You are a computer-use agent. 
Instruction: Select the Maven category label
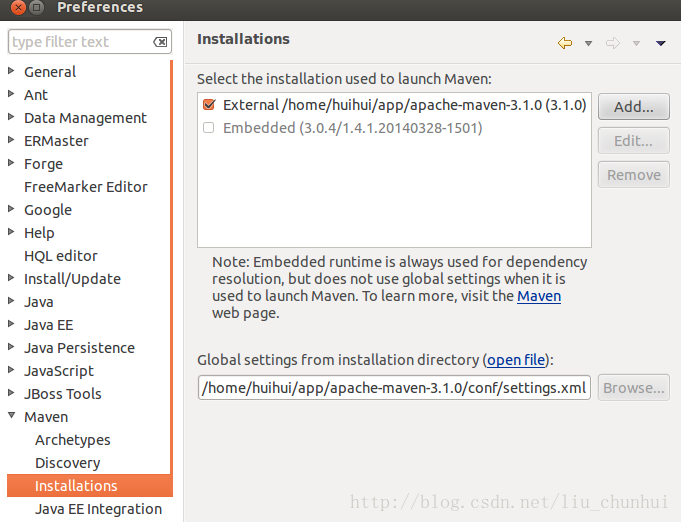coord(46,417)
